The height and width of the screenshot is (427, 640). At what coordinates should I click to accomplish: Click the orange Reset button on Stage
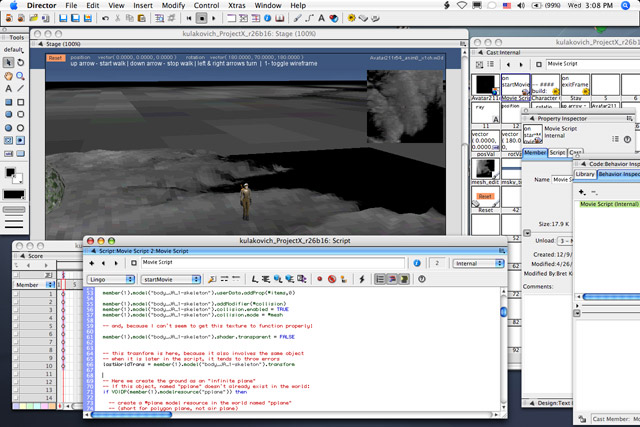tap(56, 58)
